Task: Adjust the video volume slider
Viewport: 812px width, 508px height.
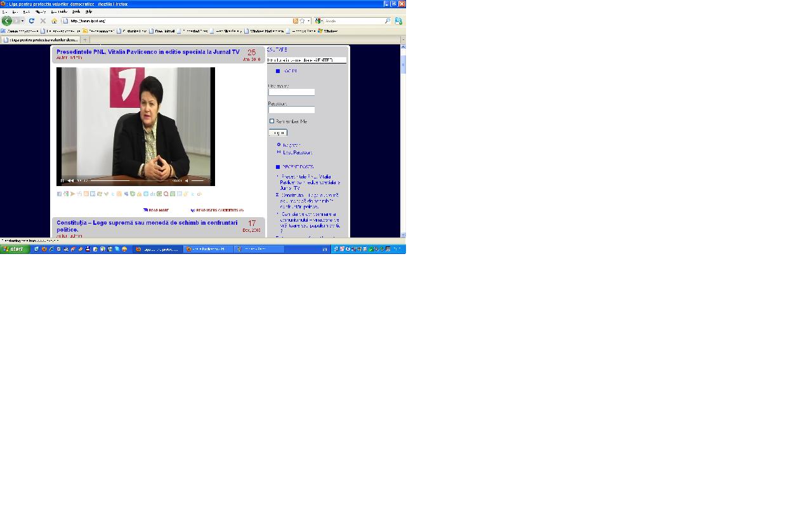Action: [198, 180]
